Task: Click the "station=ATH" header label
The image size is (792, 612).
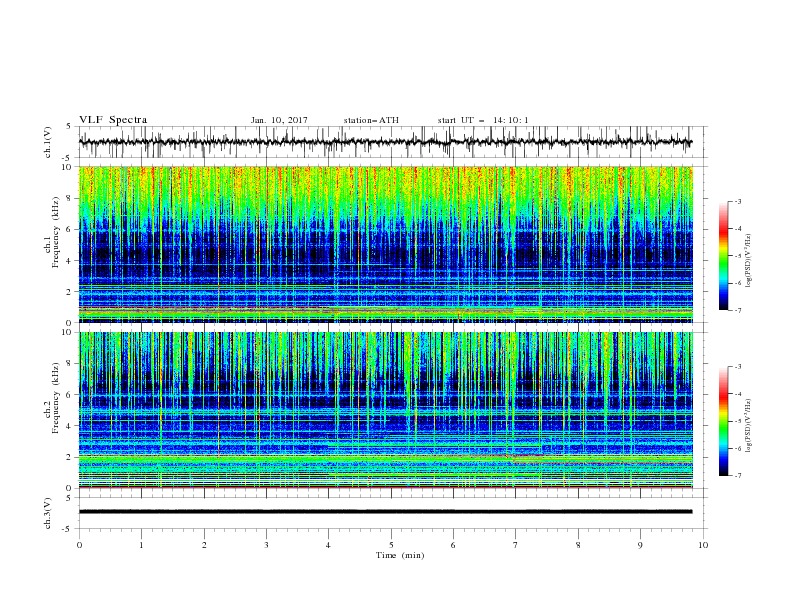Action: coord(371,120)
